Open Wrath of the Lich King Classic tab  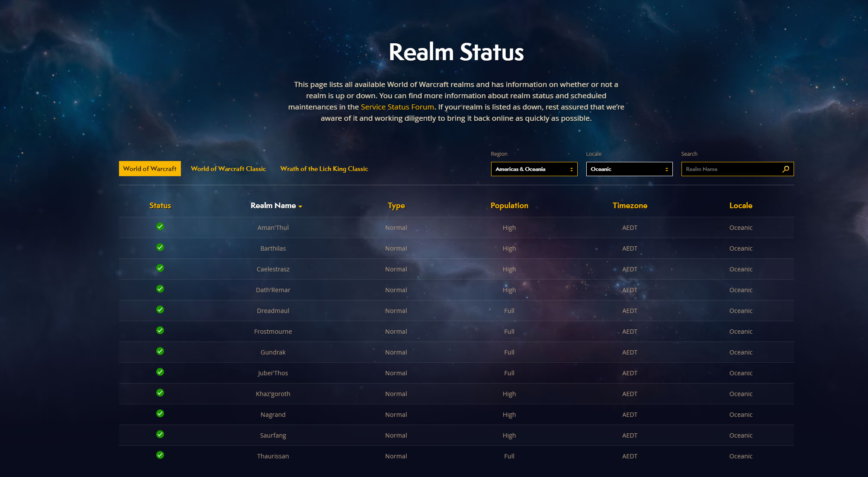[x=324, y=169]
